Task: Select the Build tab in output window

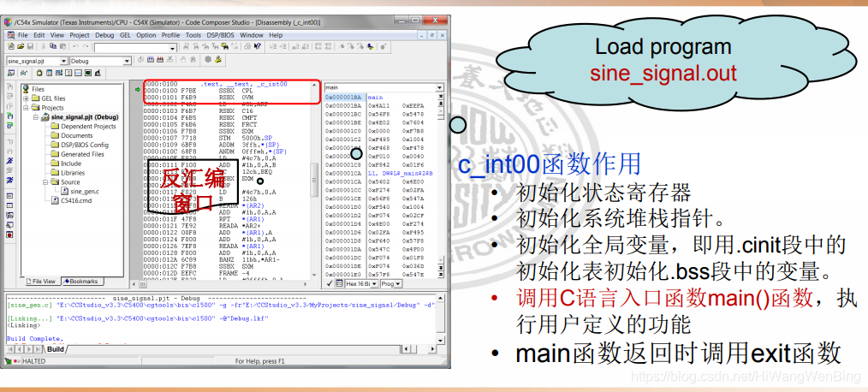Action: 56,349
